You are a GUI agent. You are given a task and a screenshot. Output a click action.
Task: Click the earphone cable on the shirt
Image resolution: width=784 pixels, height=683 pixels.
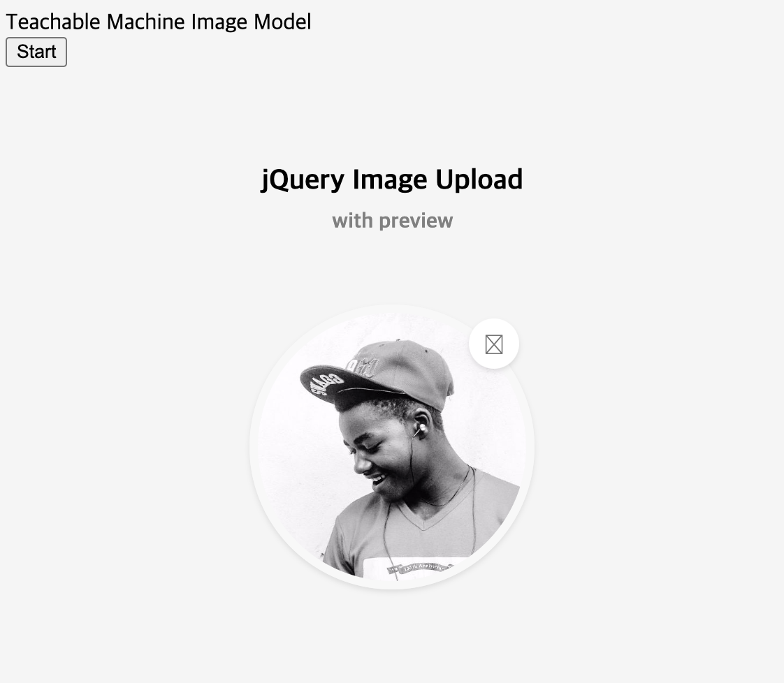point(389,540)
